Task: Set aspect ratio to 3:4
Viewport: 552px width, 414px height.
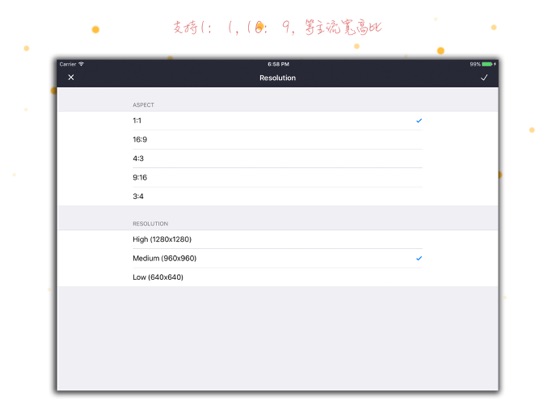Action: 277,196
